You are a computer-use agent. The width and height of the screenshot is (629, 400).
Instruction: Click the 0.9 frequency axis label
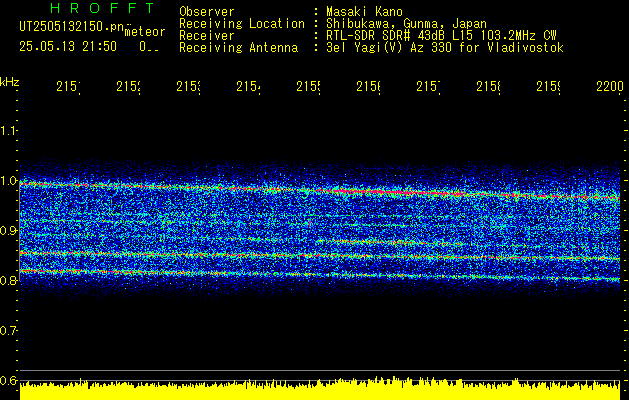(x=8, y=231)
